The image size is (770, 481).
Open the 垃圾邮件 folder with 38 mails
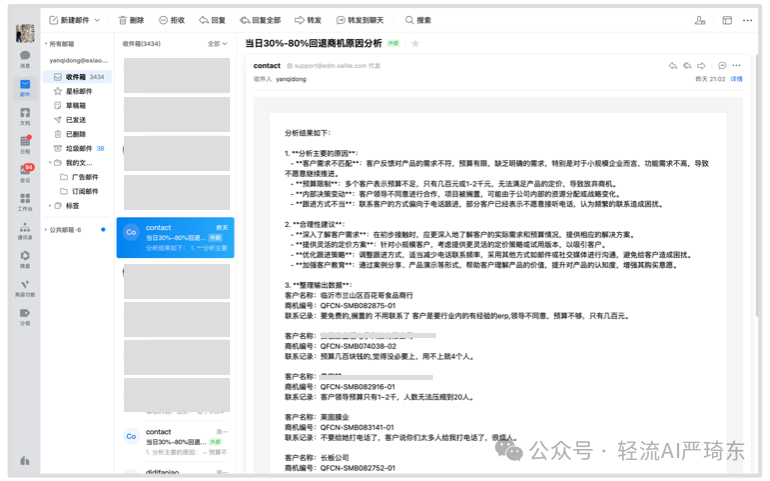(x=78, y=148)
